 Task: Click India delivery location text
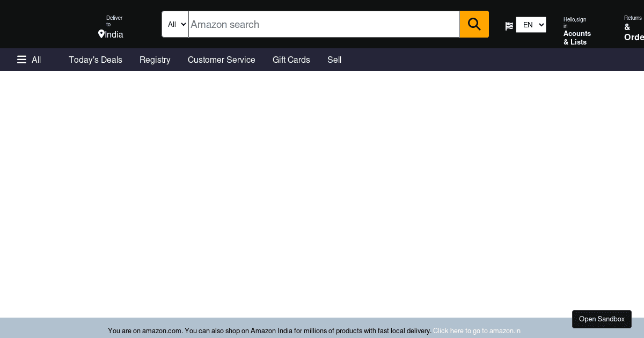(114, 34)
